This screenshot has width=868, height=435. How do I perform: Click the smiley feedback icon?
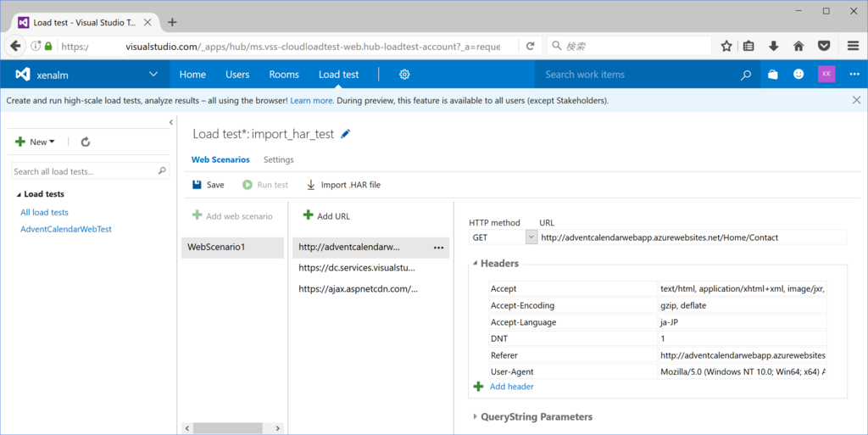click(798, 74)
